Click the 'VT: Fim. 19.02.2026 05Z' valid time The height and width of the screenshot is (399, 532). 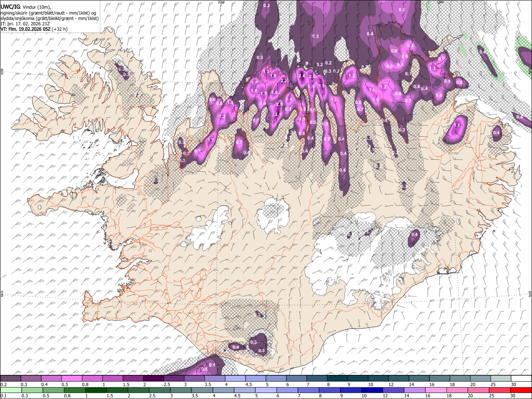25,29
